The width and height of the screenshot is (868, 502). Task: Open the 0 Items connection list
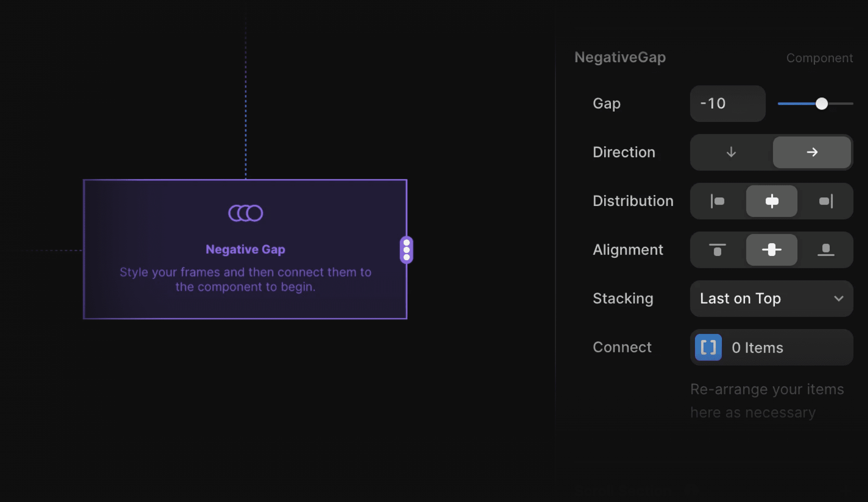[757, 347]
